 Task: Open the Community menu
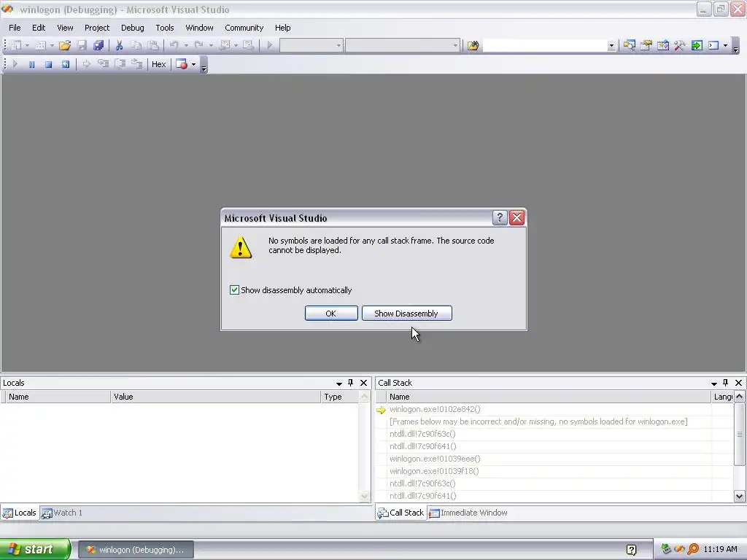pos(244,28)
